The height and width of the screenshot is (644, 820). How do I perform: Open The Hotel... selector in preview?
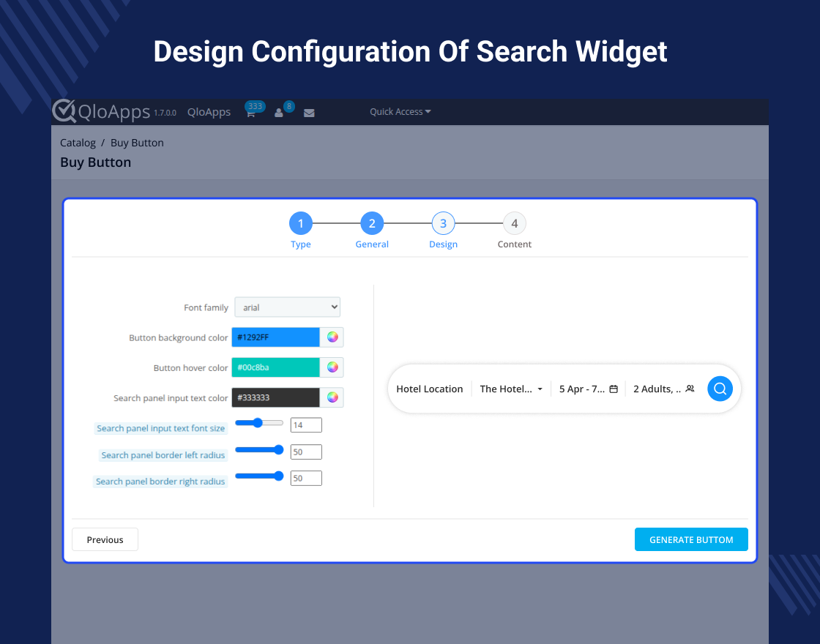pyautogui.click(x=511, y=389)
